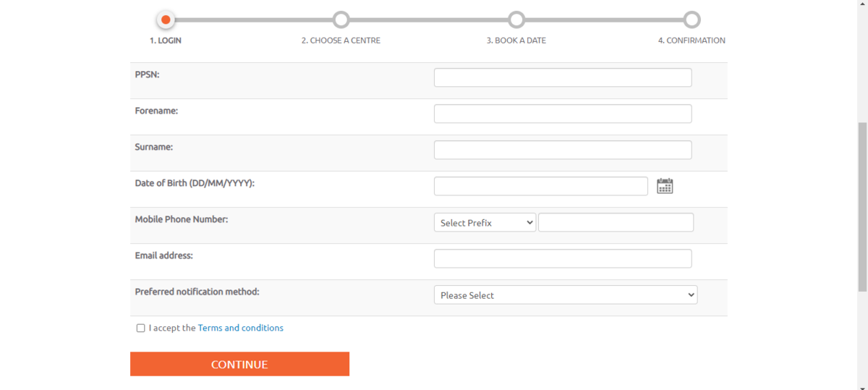Open the date of birth calendar picker
Viewport: 868px width, 390px height.
(665, 186)
